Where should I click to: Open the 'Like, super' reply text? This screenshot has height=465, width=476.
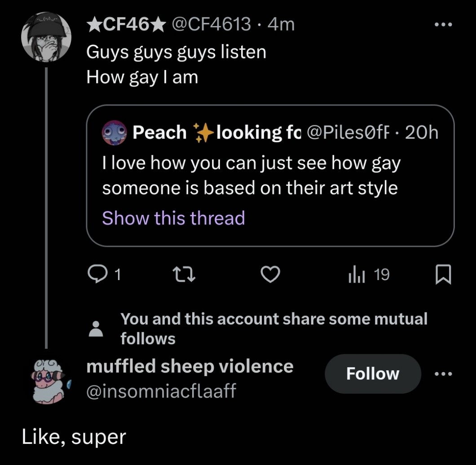click(74, 436)
